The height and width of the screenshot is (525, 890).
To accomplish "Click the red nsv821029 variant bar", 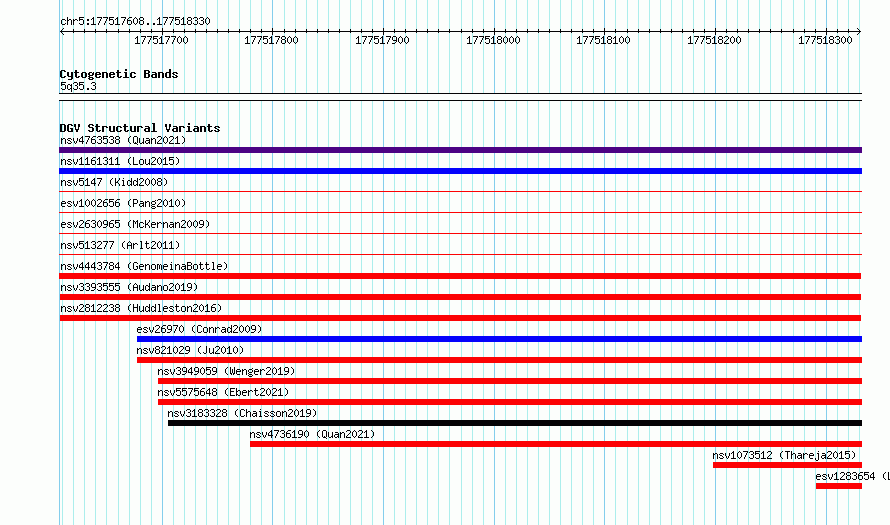I will 499,360.
